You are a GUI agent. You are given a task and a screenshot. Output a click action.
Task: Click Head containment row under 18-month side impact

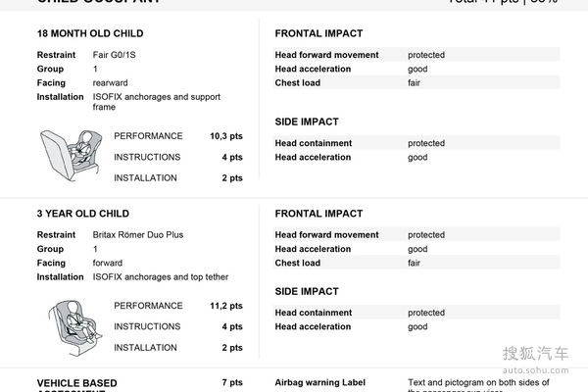[x=314, y=143]
